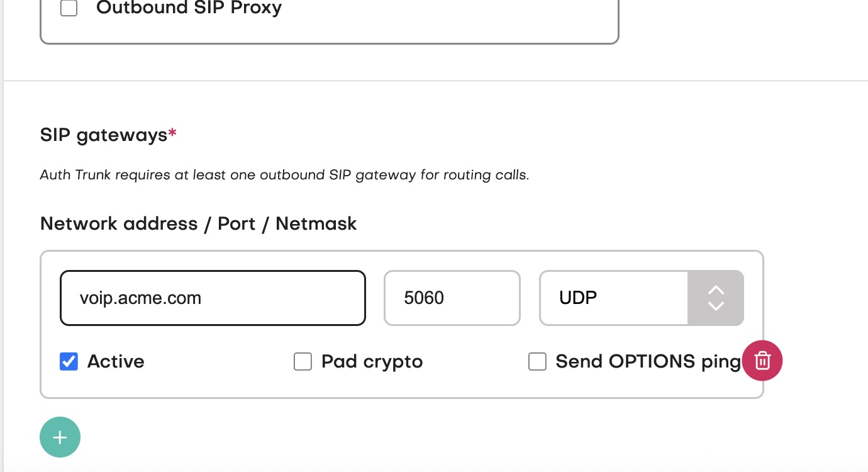The height and width of the screenshot is (472, 868).
Task: Toggle the Send OPTIONS ping checkbox
Action: [537, 361]
